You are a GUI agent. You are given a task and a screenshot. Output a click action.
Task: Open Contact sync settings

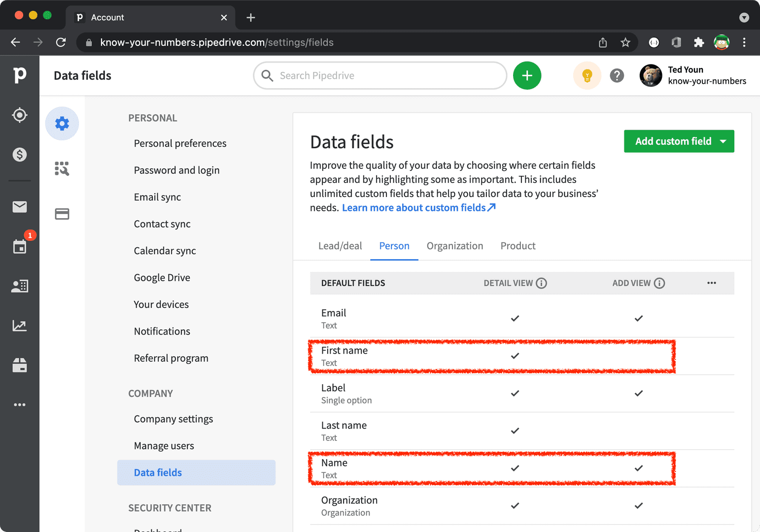162,224
